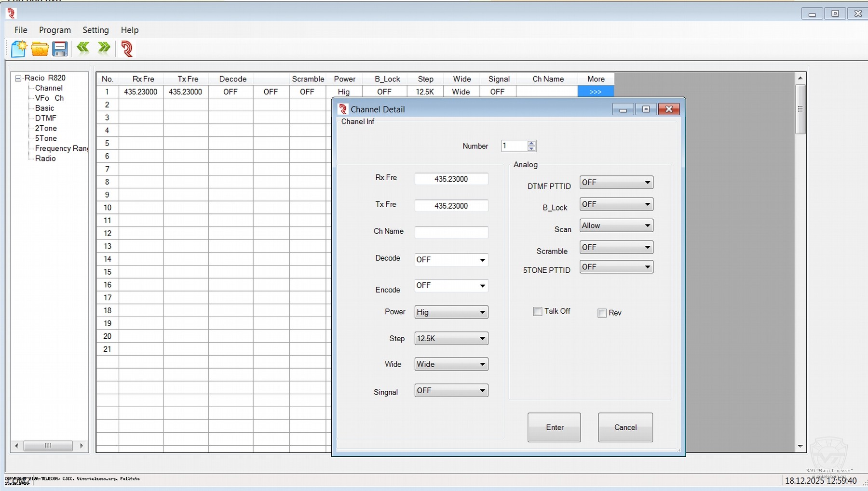Increment the channel Number spinner up arrow
Image resolution: width=868 pixels, height=491 pixels.
pos(531,143)
